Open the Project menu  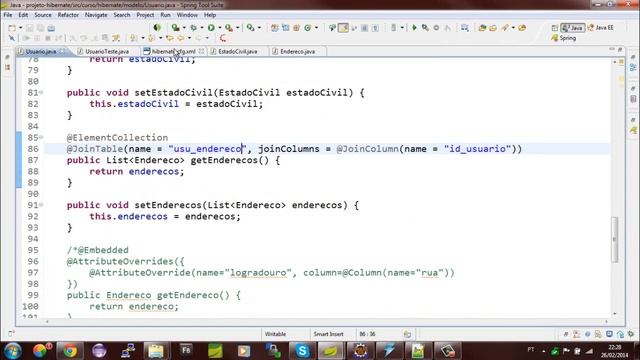click(145, 15)
